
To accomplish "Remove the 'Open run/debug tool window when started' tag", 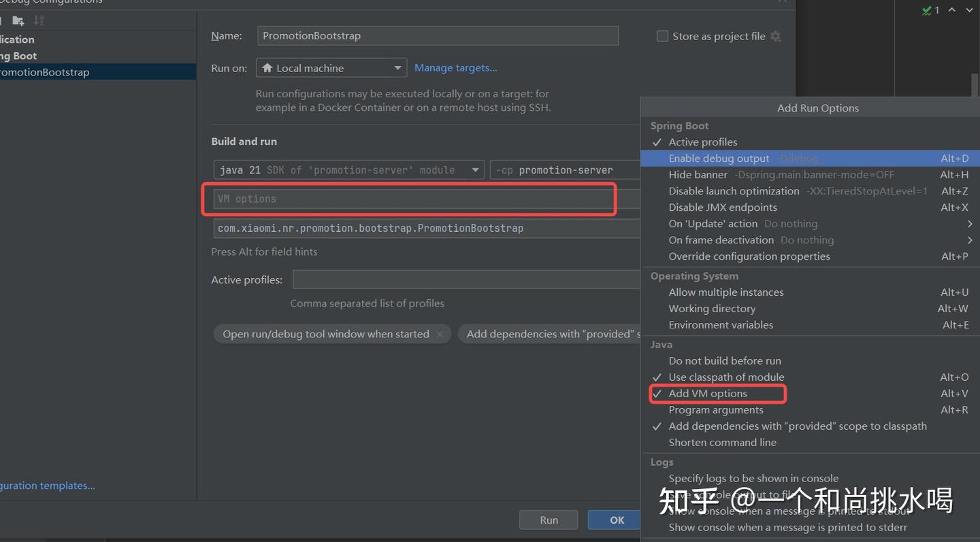I will tap(440, 334).
